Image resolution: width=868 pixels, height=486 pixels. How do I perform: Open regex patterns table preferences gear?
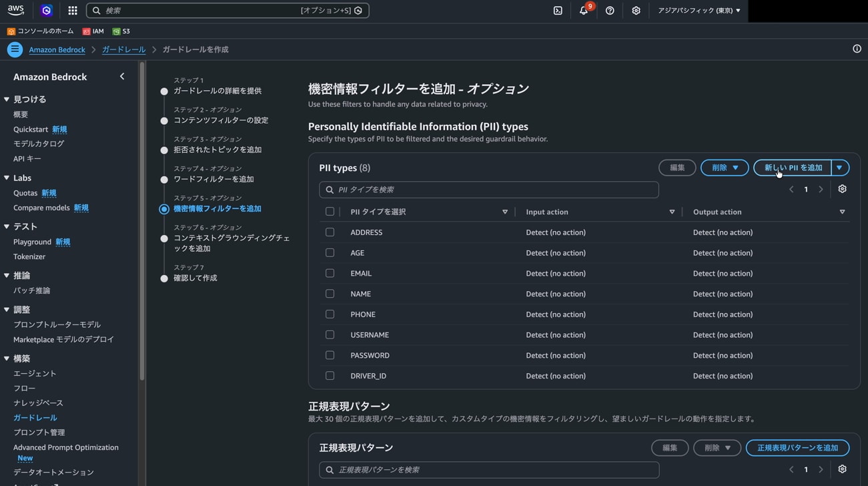point(842,469)
